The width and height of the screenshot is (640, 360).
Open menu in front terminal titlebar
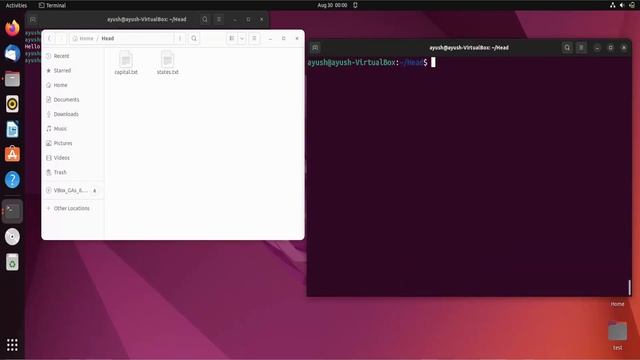click(581, 48)
